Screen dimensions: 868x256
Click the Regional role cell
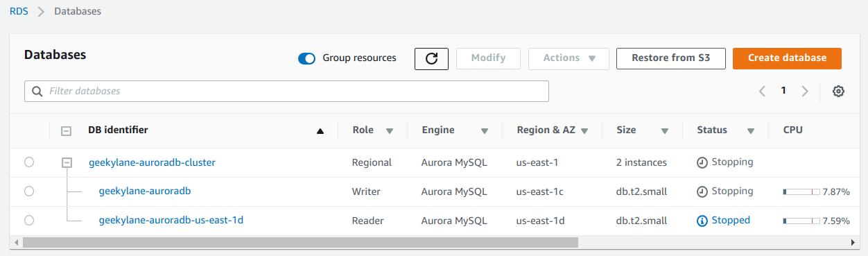click(372, 162)
